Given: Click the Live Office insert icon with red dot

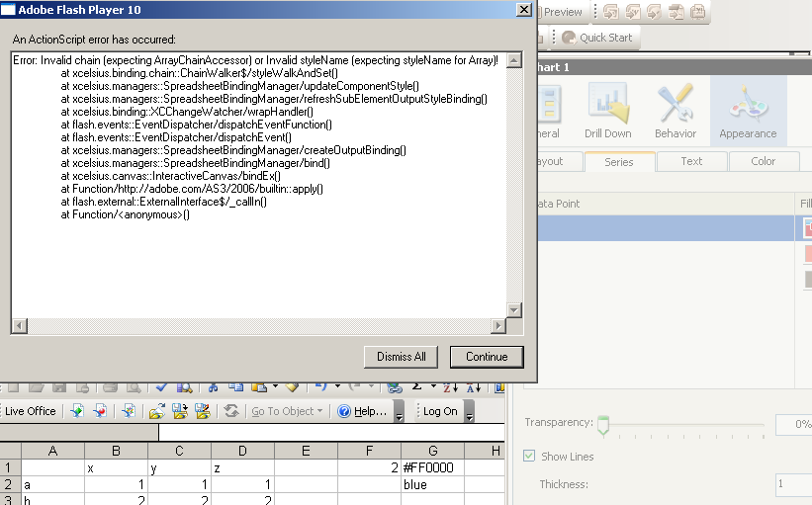Looking at the screenshot, I should [100, 411].
